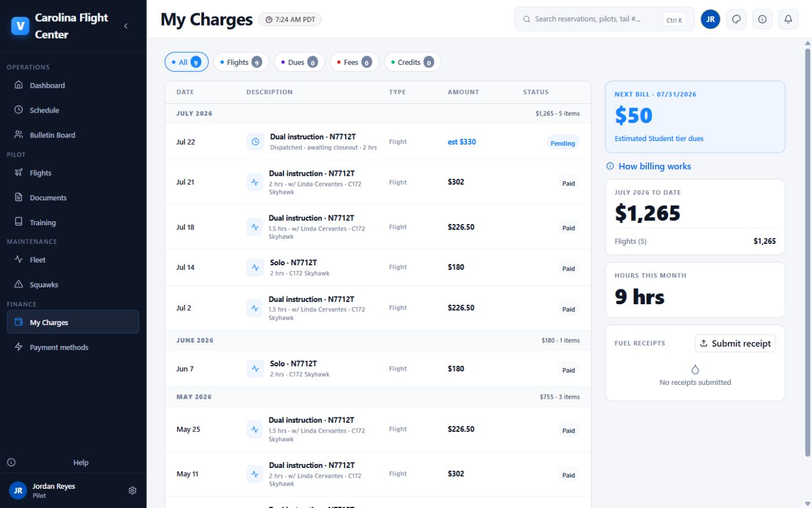812x508 pixels.
Task: Click the MAY 2026 group header
Action: [x=378, y=397]
